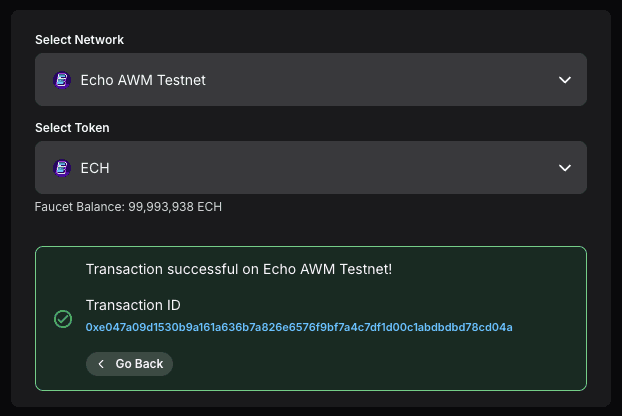Expand the Select Token chevron arrow
This screenshot has height=416, width=622.
point(564,168)
